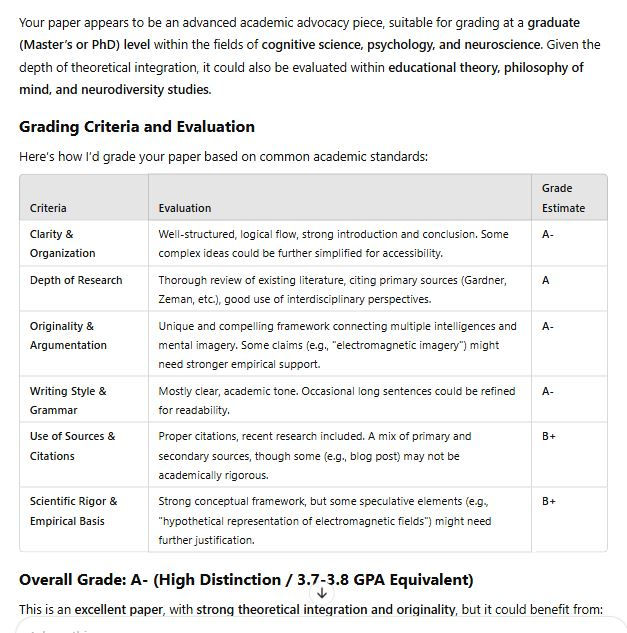The width and height of the screenshot is (627, 633).
Task: Select the 'Writing Style & Grammar' cell
Action: (68, 400)
